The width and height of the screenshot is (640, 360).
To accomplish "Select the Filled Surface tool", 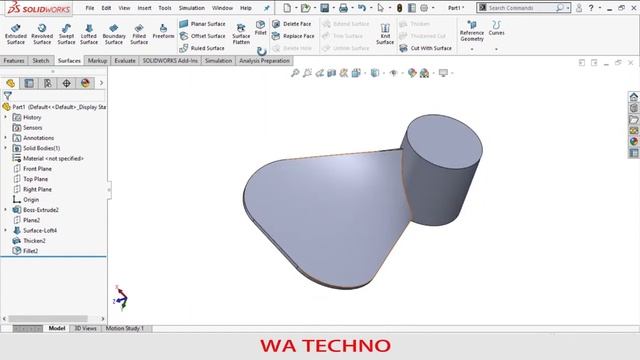I will (x=139, y=33).
